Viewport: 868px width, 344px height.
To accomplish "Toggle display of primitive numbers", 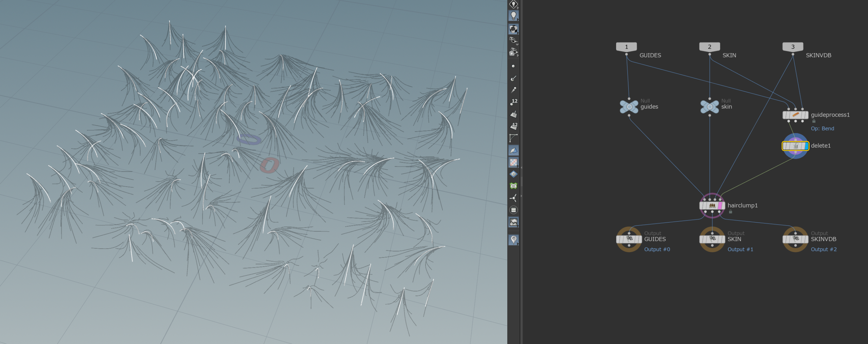I will (514, 126).
